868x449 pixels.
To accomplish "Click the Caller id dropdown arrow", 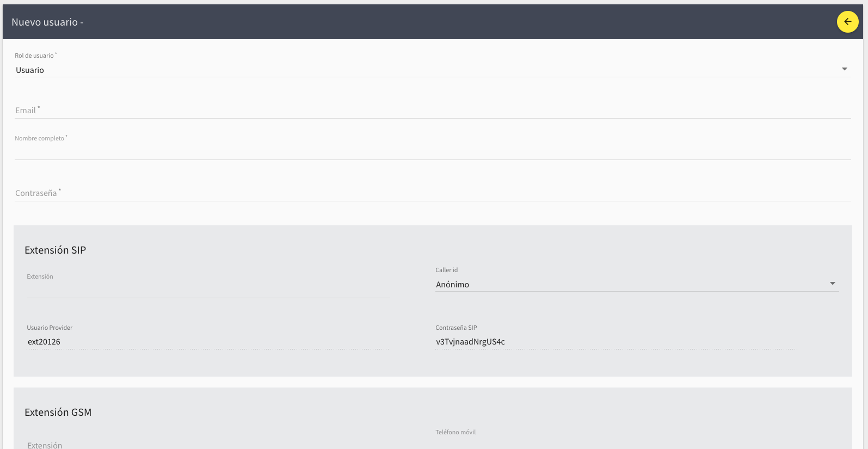I will pos(832,284).
